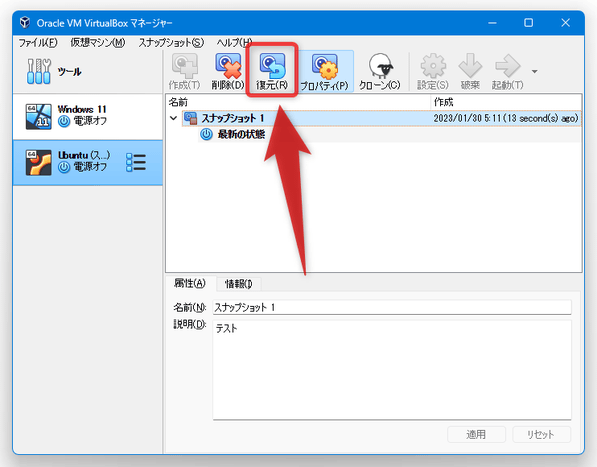The width and height of the screenshot is (597, 467).
Task: Click the 適用 apply button
Action: [476, 434]
